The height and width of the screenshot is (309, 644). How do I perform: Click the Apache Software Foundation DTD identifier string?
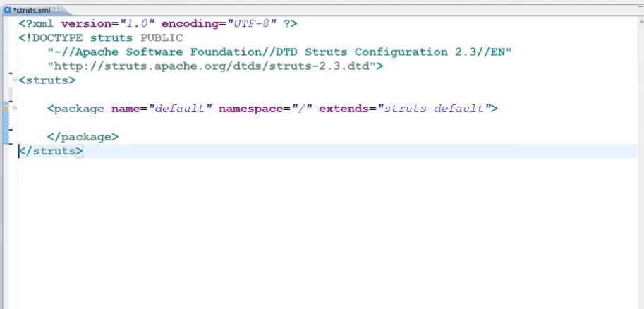[279, 52]
